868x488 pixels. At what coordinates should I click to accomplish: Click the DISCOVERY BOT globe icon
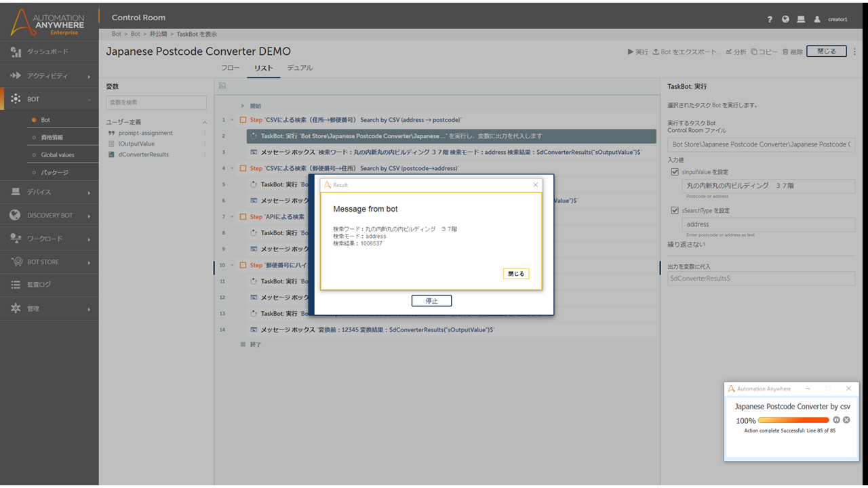pos(16,216)
